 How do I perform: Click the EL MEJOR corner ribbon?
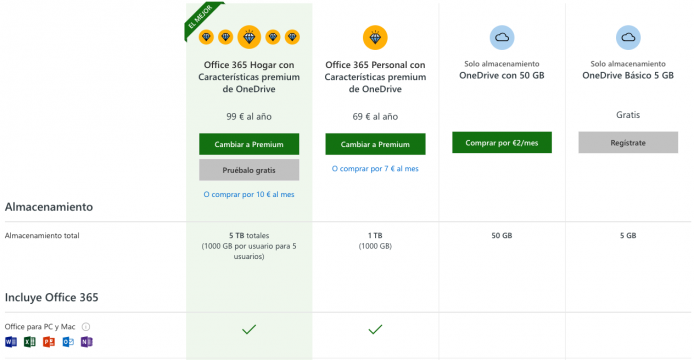tap(200, 18)
